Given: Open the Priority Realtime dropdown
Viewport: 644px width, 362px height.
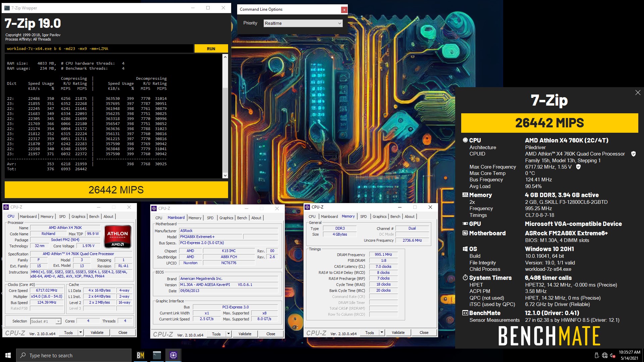Looking at the screenshot, I should [x=303, y=23].
